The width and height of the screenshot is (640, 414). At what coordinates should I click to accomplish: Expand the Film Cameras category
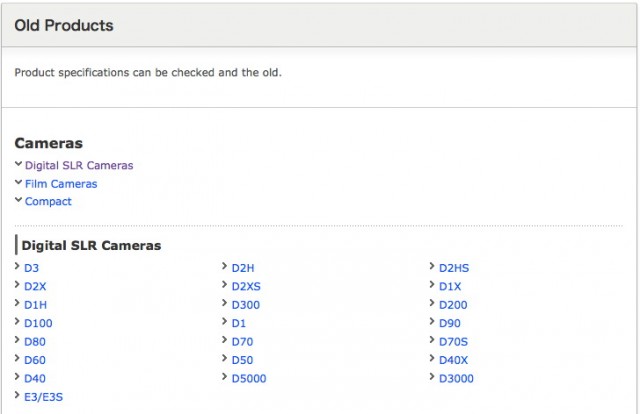pos(61,184)
